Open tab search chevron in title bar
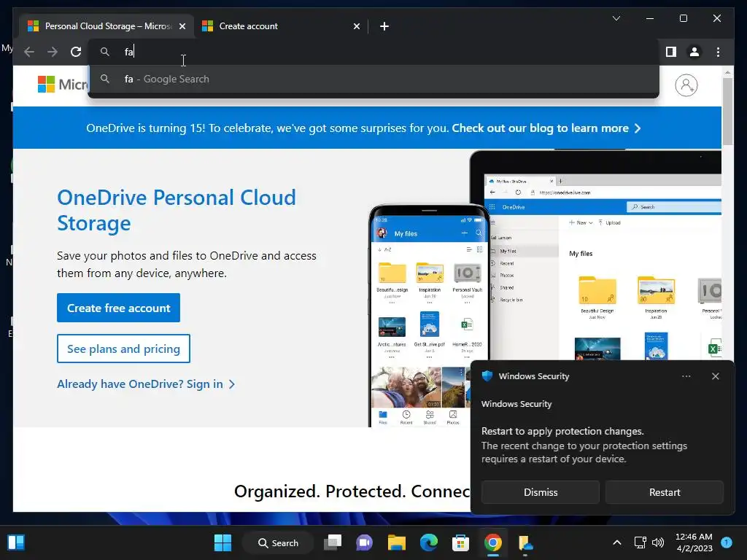The image size is (747, 560). [x=616, y=18]
